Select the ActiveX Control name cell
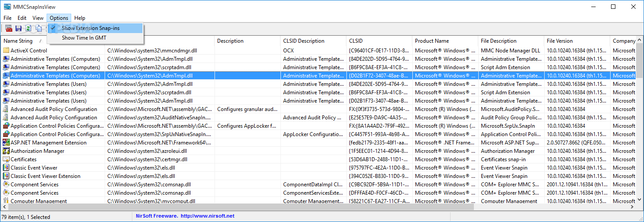This screenshot has width=644, height=222. 29,51
